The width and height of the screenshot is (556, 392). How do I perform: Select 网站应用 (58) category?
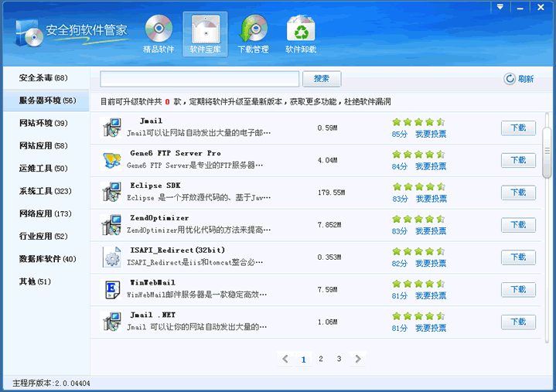(x=43, y=145)
